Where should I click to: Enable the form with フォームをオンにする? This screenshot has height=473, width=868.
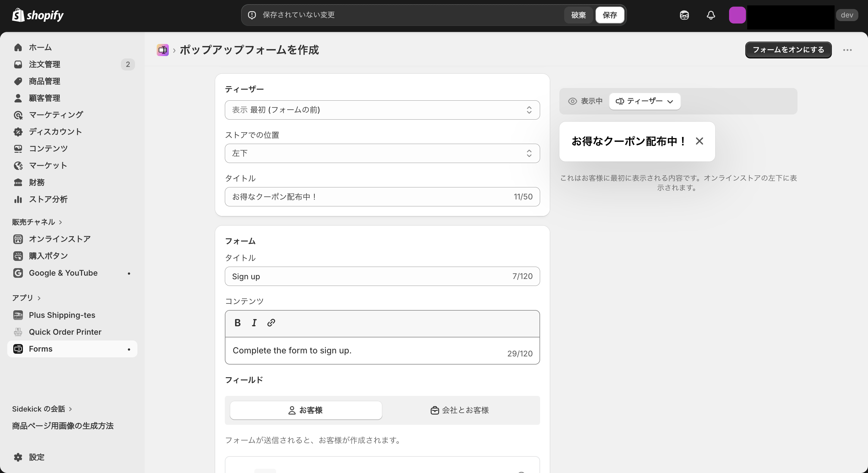788,50
